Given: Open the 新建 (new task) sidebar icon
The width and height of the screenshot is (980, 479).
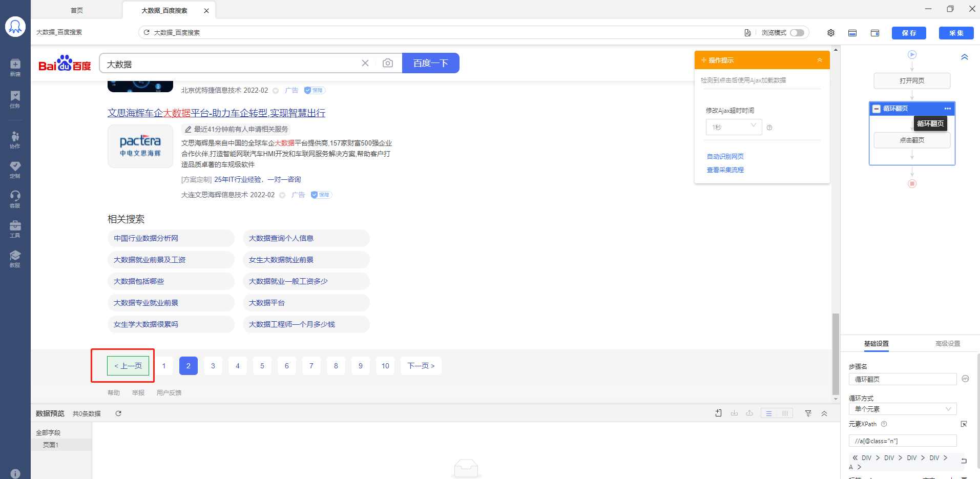Looking at the screenshot, I should 15,67.
